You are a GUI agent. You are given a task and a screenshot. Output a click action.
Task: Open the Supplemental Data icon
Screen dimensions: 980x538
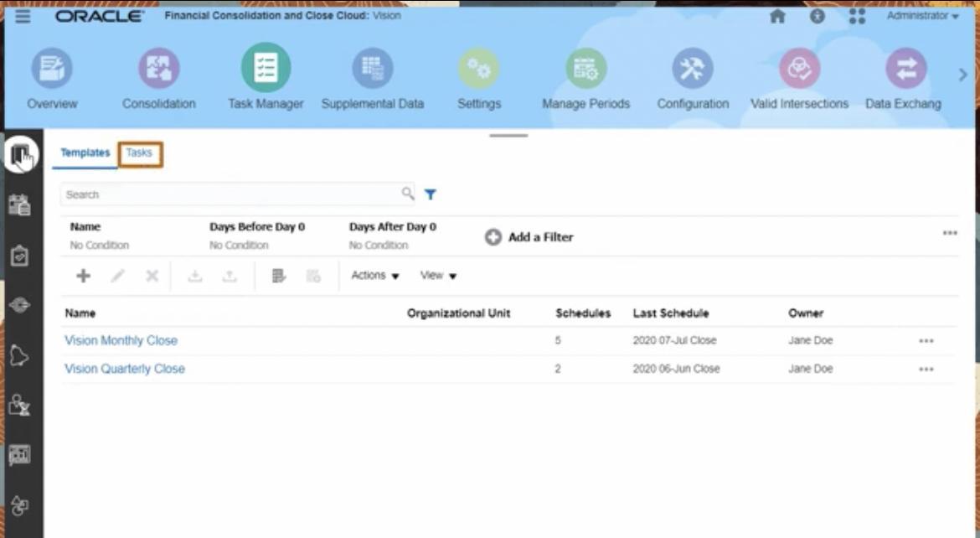tap(373, 68)
